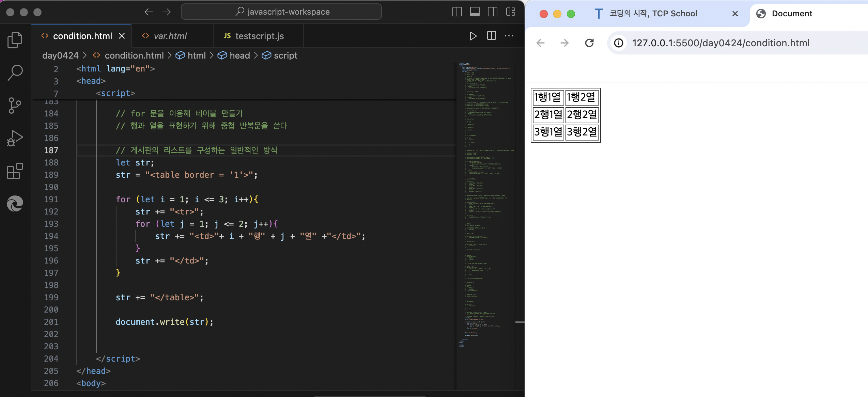Toggle the Secondary Side Bar layout
The height and width of the screenshot is (397, 868).
point(492,12)
